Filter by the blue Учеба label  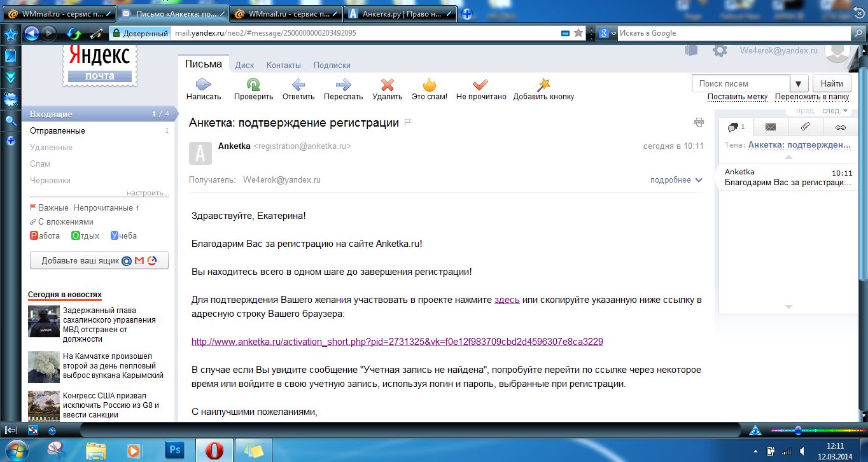(124, 235)
